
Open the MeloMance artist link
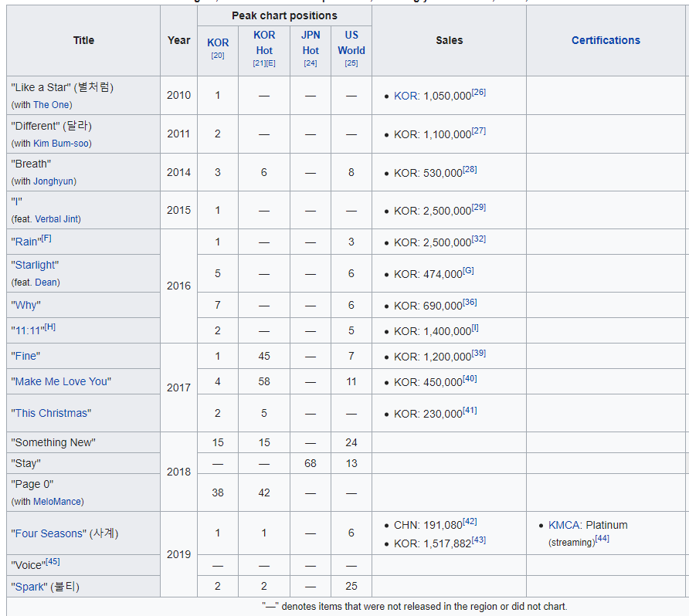(57, 502)
